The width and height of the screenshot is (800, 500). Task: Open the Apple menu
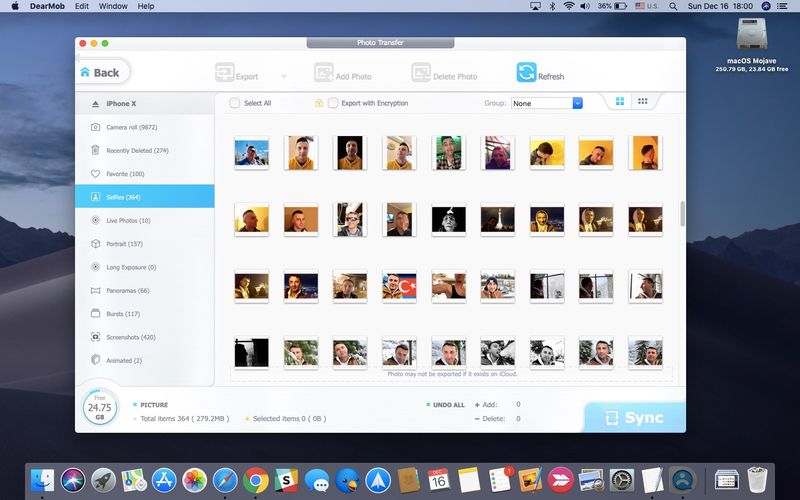pos(15,6)
